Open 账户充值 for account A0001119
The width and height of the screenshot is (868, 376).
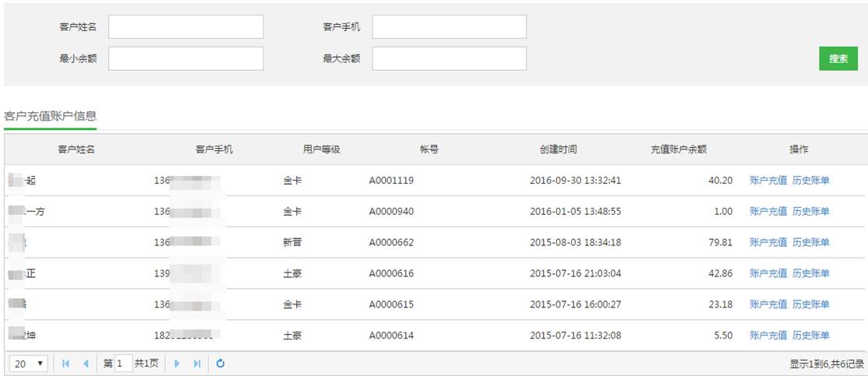pos(768,181)
